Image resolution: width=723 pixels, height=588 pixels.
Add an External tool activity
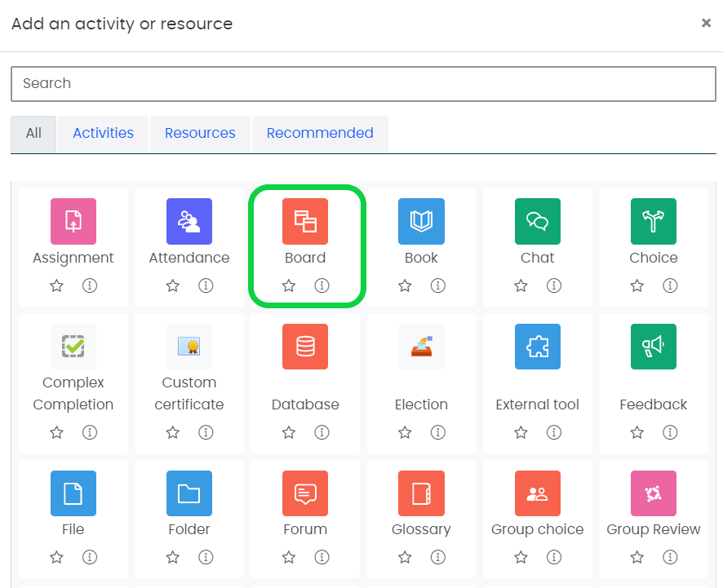pos(537,347)
